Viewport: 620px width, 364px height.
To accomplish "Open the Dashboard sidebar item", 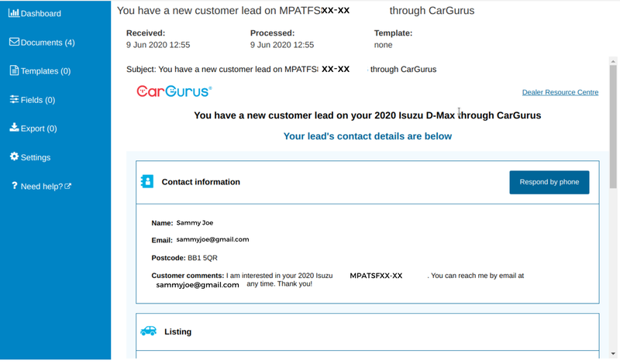I will tap(35, 13).
